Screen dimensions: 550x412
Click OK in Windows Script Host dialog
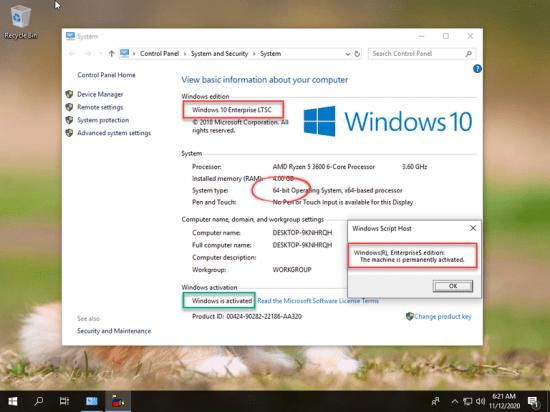tap(452, 286)
